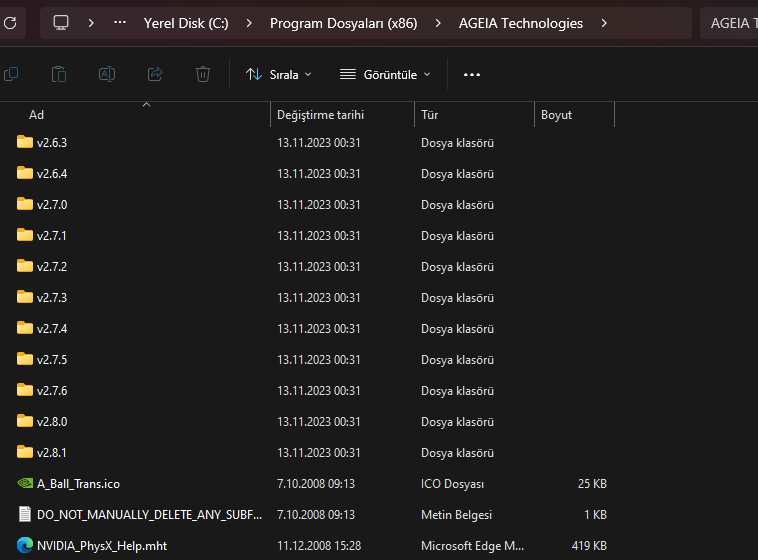Click the Edge icon of NVIDIA_PhysX_Help.mht

coord(25,545)
